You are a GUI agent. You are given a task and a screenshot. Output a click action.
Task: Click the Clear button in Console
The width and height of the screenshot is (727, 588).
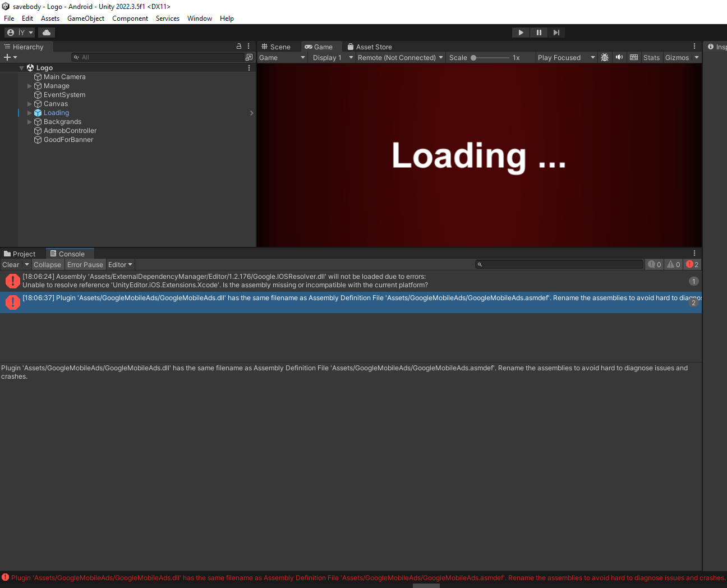point(11,265)
